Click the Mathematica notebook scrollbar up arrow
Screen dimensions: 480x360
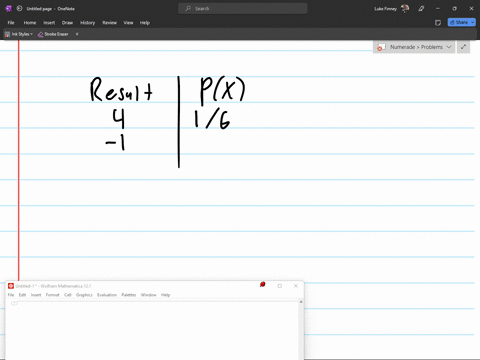pyautogui.click(x=301, y=302)
